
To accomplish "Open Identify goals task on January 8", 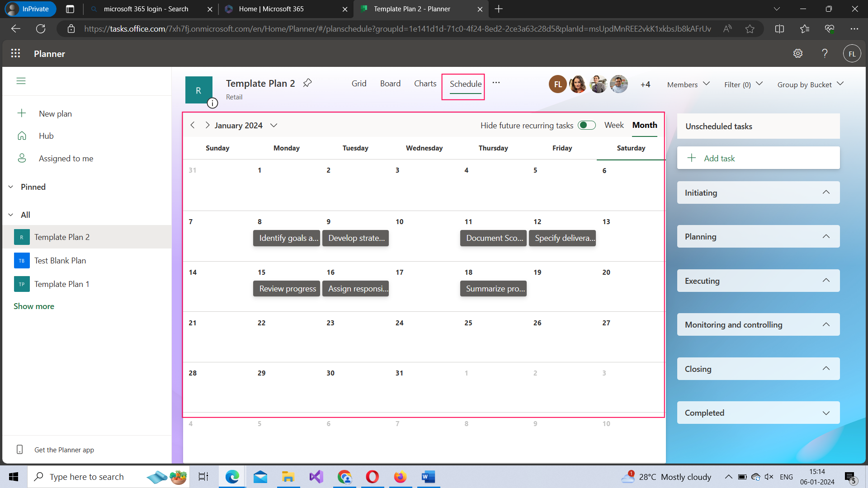I will 287,238.
